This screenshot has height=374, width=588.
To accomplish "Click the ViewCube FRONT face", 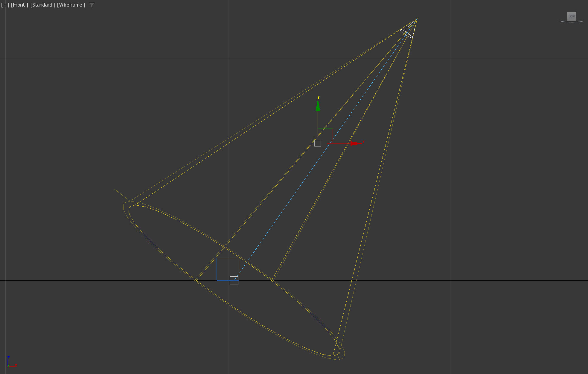I will (572, 16).
